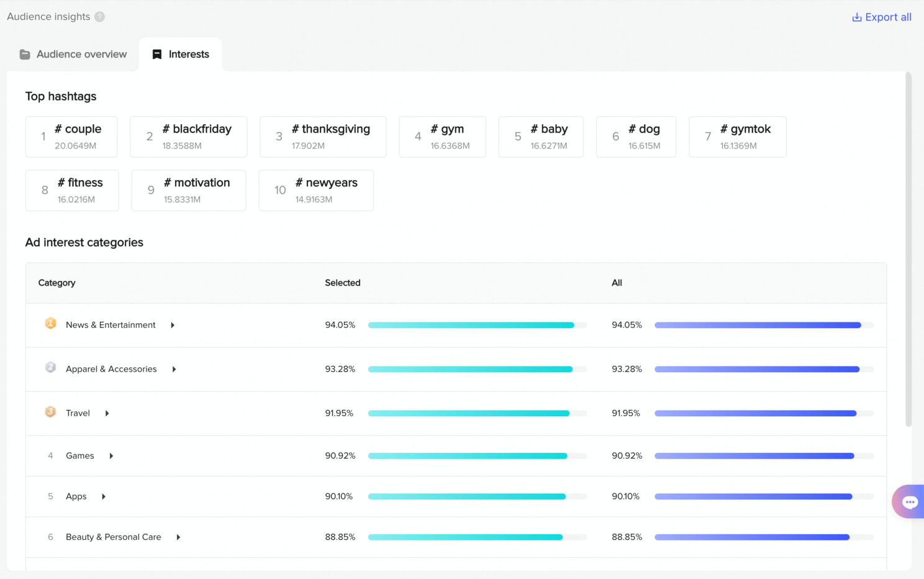Expand the Apparel & Accessories category
Viewport: 924px width, 579px height.
tap(174, 369)
